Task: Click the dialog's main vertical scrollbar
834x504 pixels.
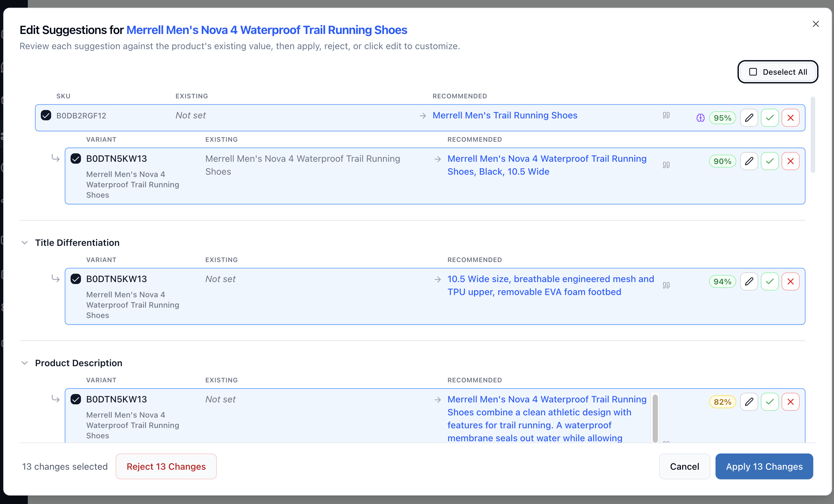Action: [813, 135]
